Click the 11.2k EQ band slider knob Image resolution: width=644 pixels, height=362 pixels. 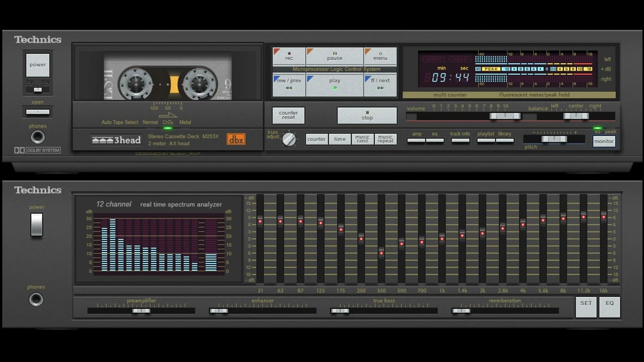(x=583, y=217)
